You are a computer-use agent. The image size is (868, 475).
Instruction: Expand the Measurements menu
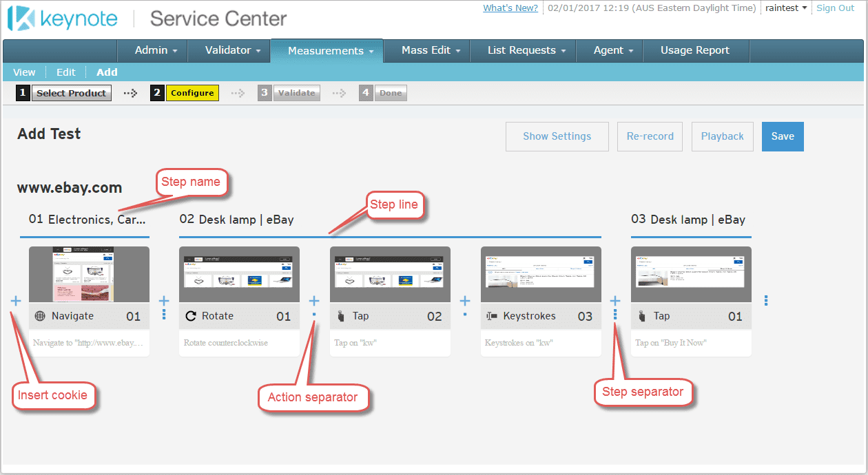(x=331, y=51)
